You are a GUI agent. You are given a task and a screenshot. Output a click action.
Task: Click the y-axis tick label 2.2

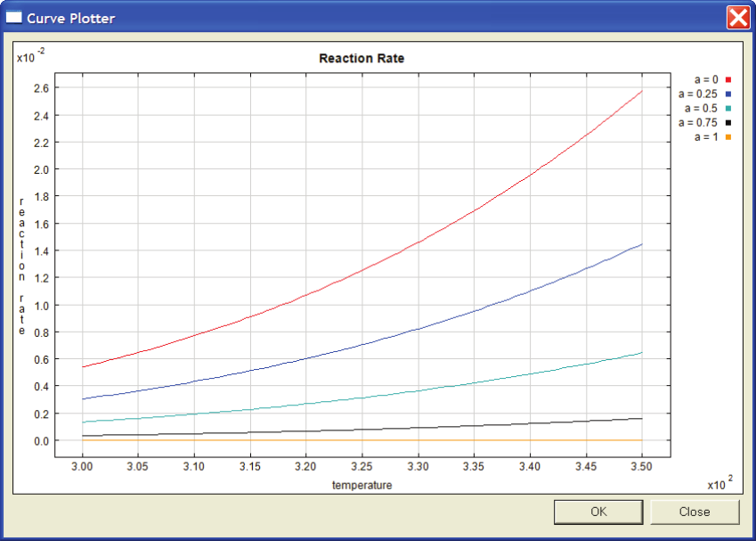click(x=42, y=143)
